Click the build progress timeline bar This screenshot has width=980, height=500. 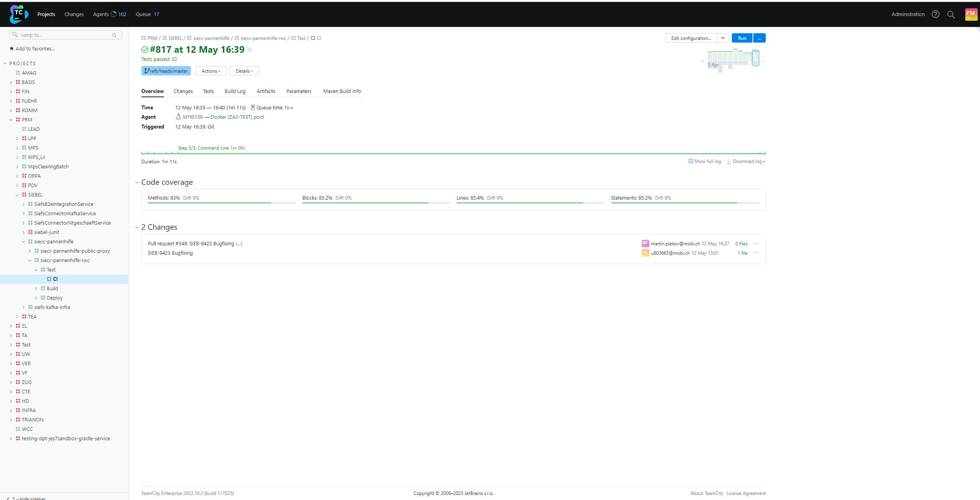(453, 154)
